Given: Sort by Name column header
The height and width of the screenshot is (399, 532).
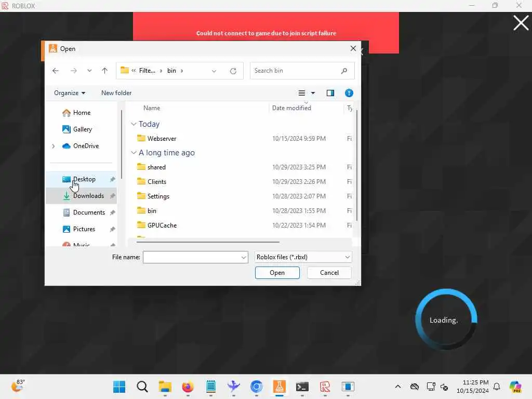Looking at the screenshot, I should pos(152,108).
